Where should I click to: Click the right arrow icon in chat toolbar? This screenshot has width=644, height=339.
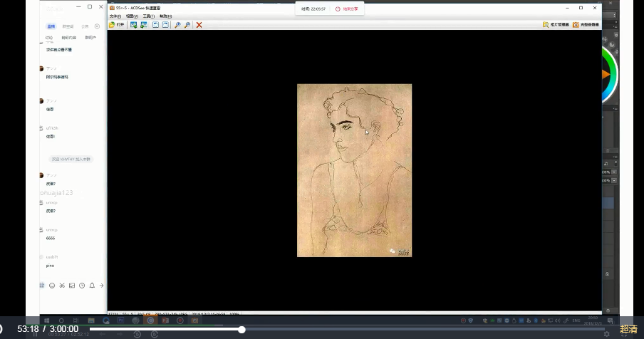[x=101, y=286]
